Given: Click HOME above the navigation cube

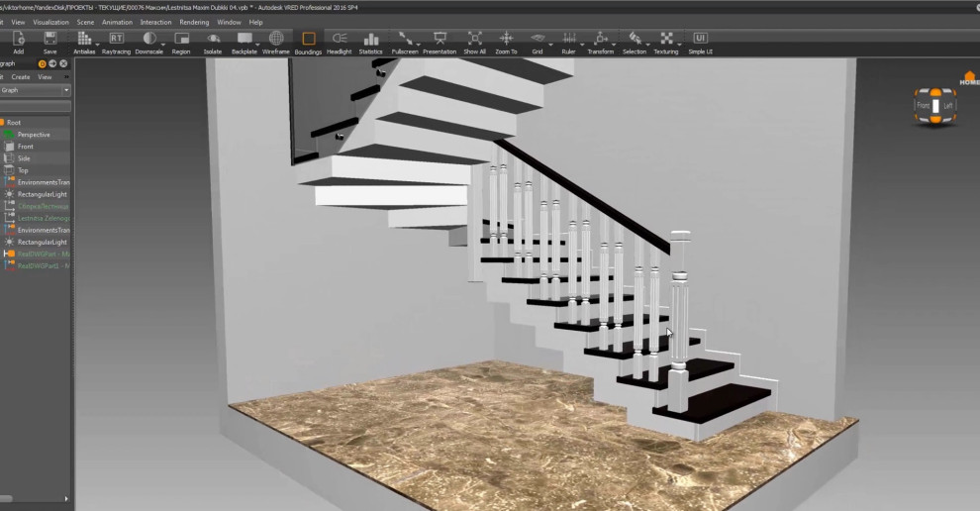Looking at the screenshot, I should 969,79.
